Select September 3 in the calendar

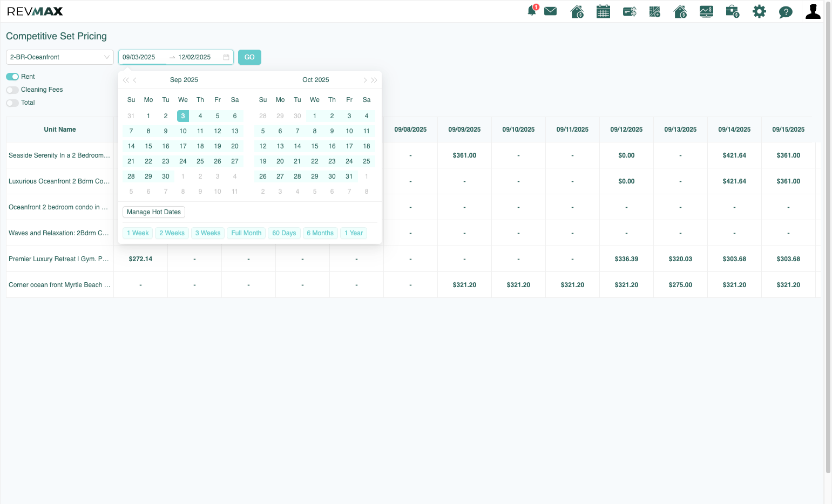click(x=183, y=116)
